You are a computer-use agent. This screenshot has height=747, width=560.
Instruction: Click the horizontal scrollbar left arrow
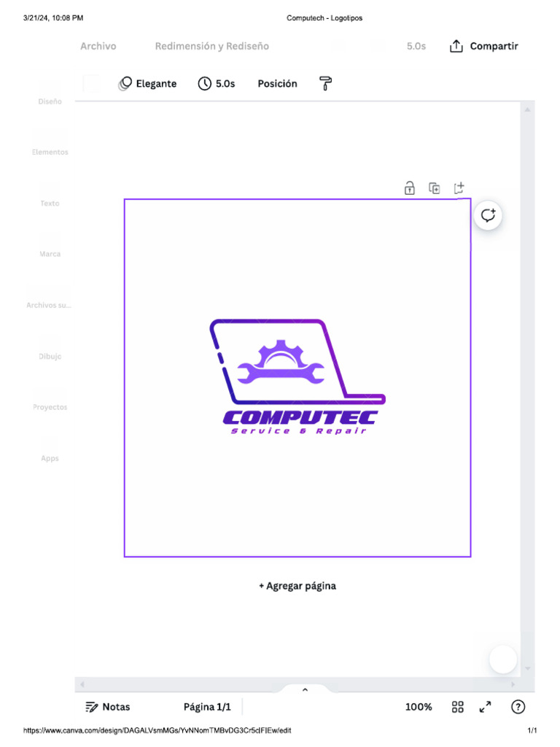82,684
